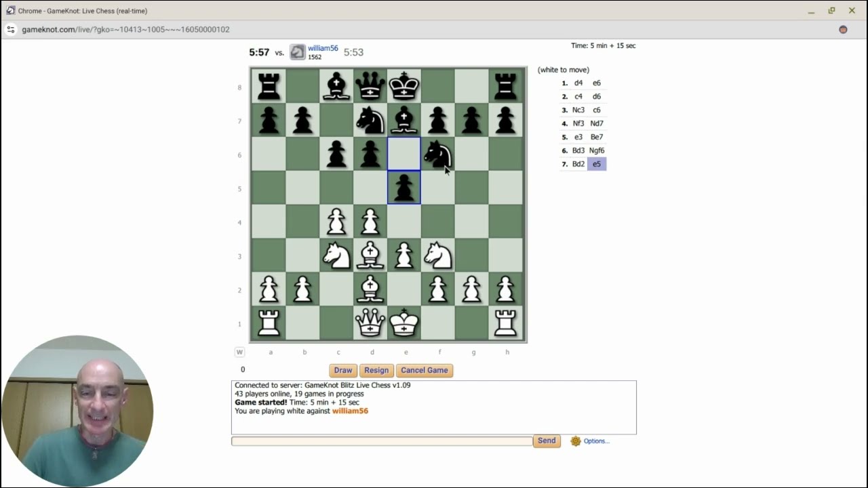The height and width of the screenshot is (488, 868).
Task: Click the Send chat button
Action: 547,441
